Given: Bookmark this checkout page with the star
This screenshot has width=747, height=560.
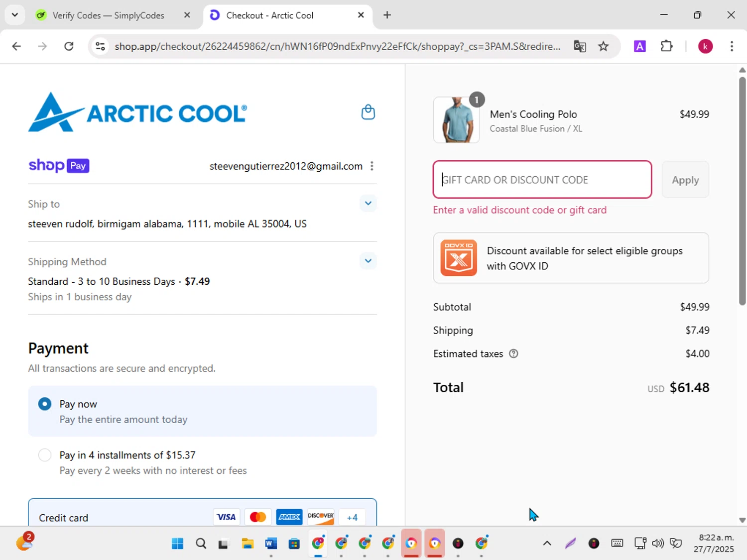Looking at the screenshot, I should 604,46.
